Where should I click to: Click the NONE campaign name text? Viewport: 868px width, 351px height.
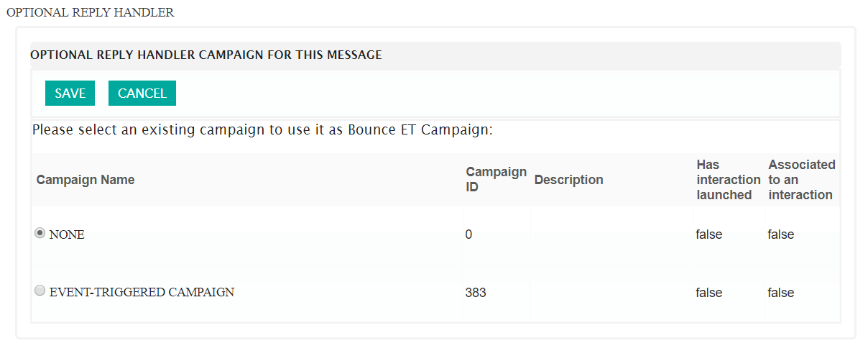67,234
